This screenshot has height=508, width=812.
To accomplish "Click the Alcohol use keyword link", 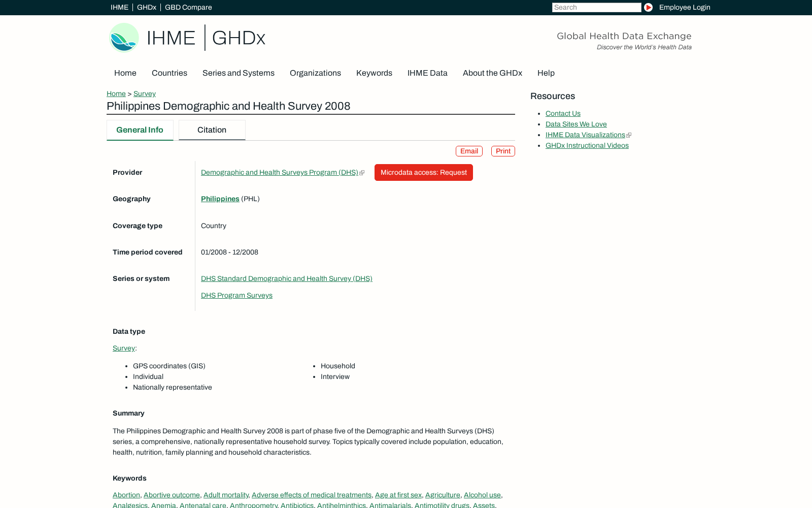I will [482, 495].
